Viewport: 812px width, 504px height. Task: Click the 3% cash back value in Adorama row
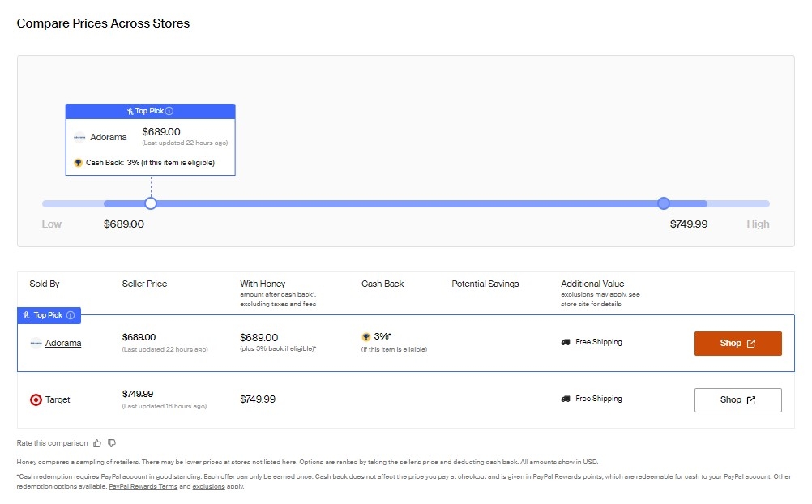(382, 337)
